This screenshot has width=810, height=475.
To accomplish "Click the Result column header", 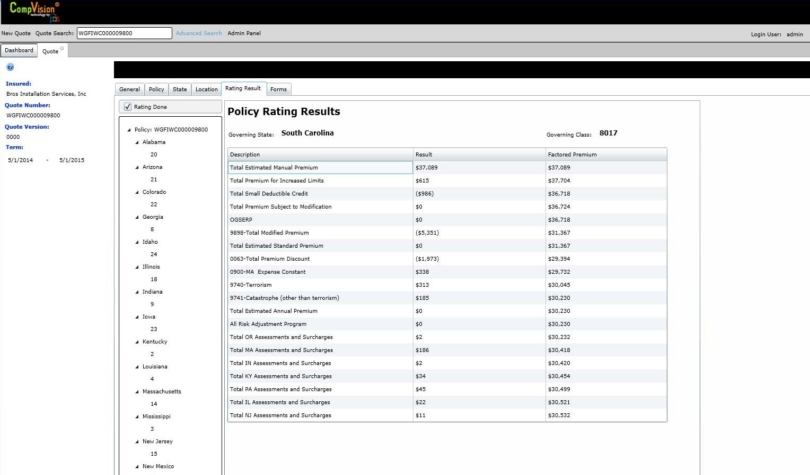I will (479, 154).
